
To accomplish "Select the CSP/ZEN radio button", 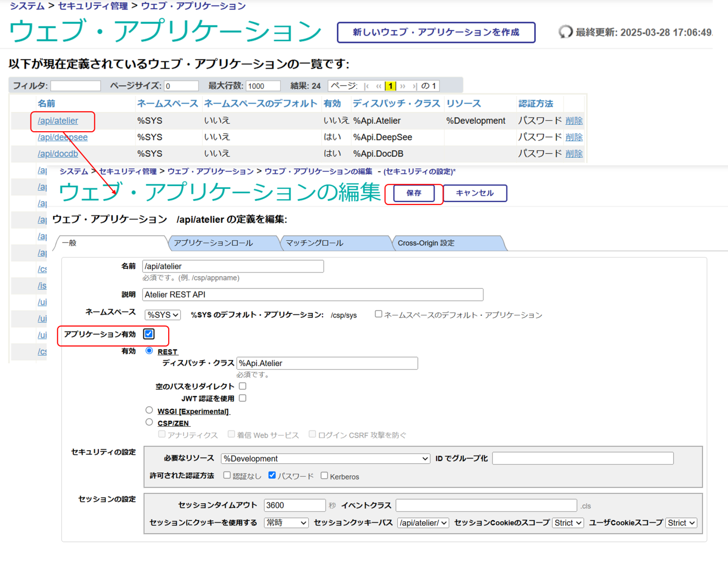I will (149, 422).
